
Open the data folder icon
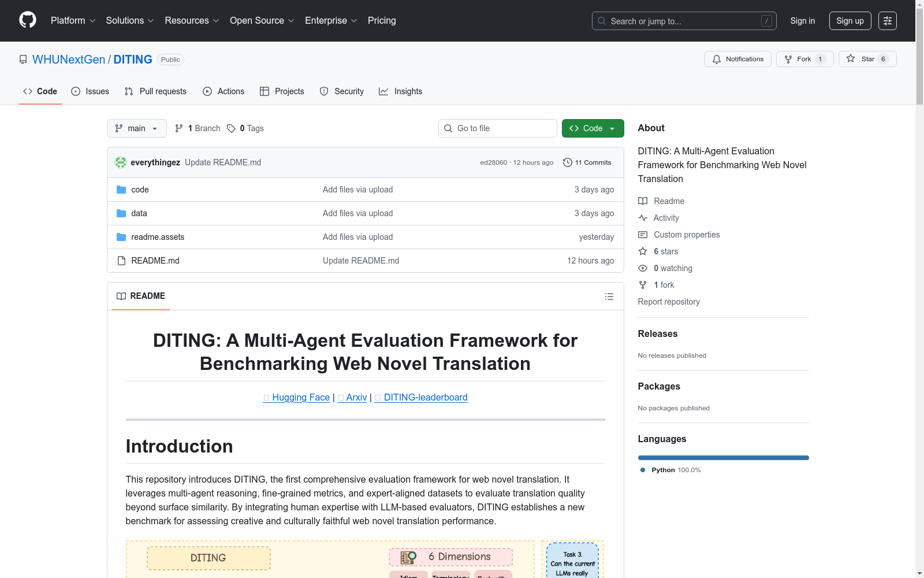click(121, 213)
